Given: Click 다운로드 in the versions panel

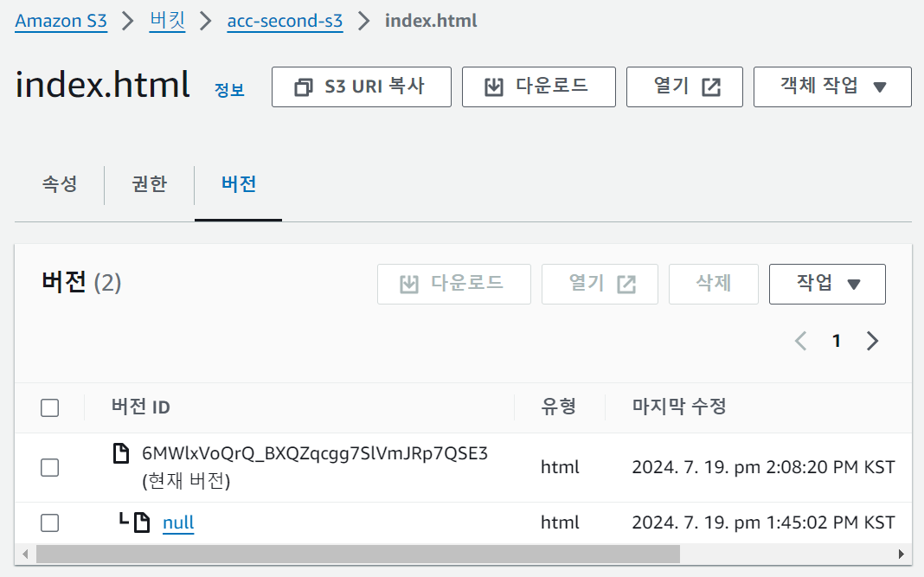Looking at the screenshot, I should click(x=453, y=284).
